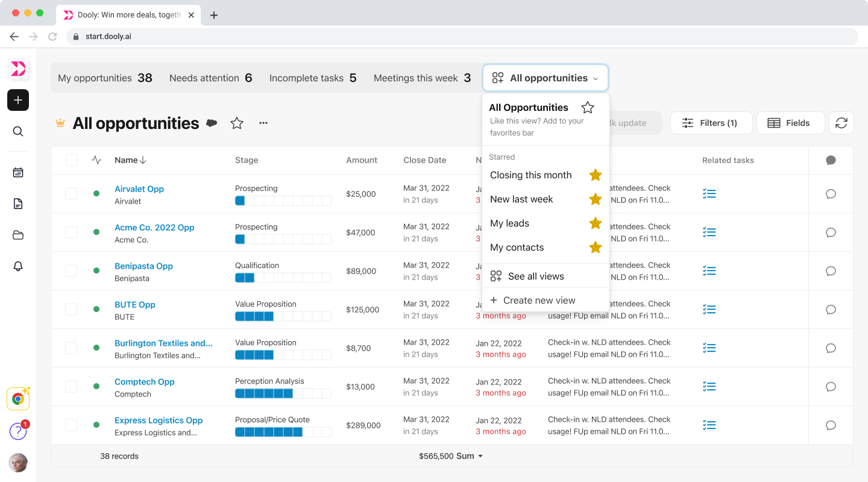Open comments for Airvalet Opp
The image size is (868, 482).
(x=831, y=194)
